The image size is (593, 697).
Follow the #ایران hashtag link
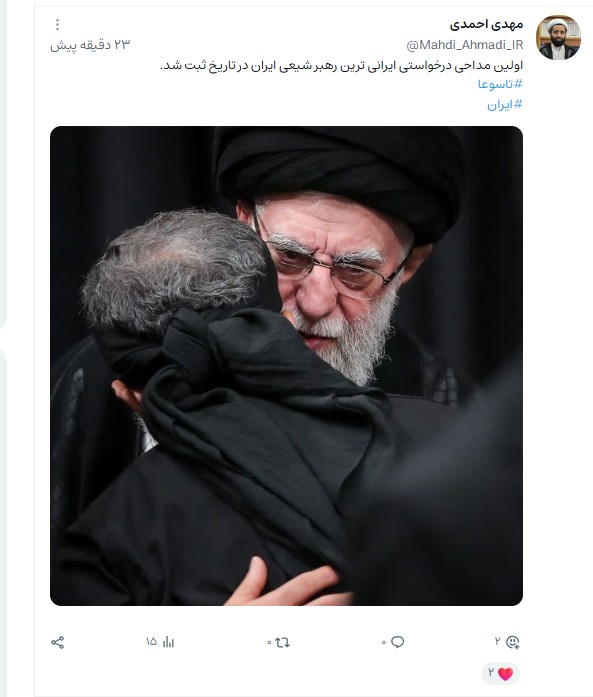coord(505,105)
